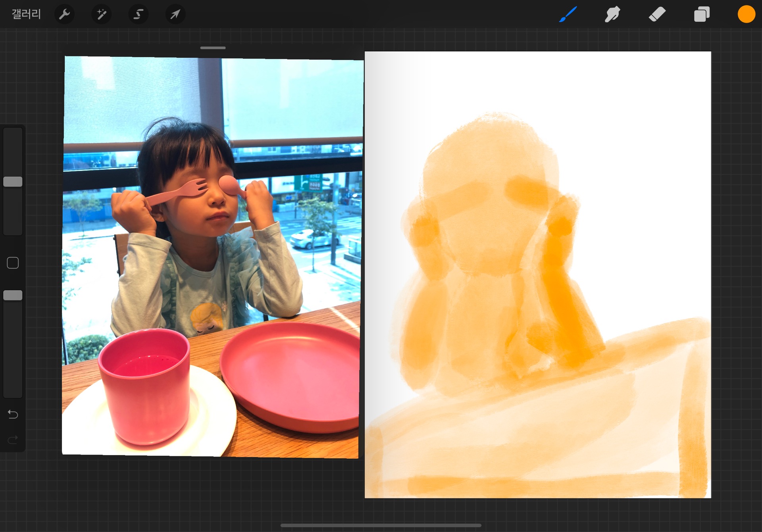Activate the Selection S-shaped tool

point(138,15)
